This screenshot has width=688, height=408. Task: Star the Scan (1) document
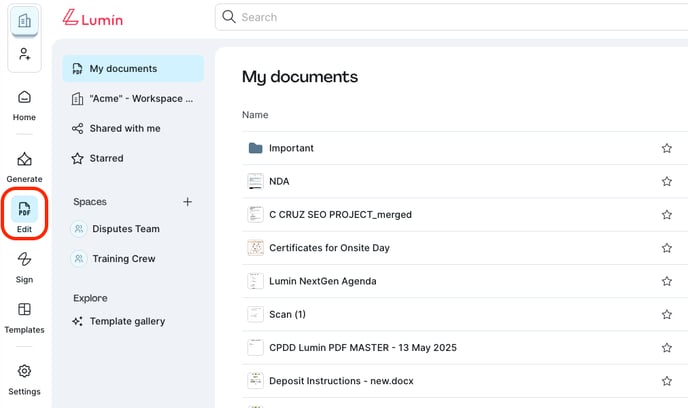pyautogui.click(x=667, y=315)
